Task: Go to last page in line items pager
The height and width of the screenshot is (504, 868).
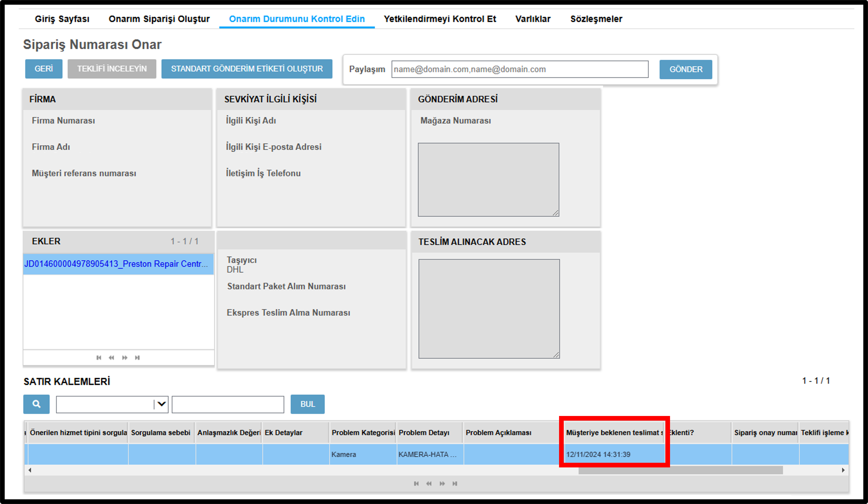Action: 455,483
